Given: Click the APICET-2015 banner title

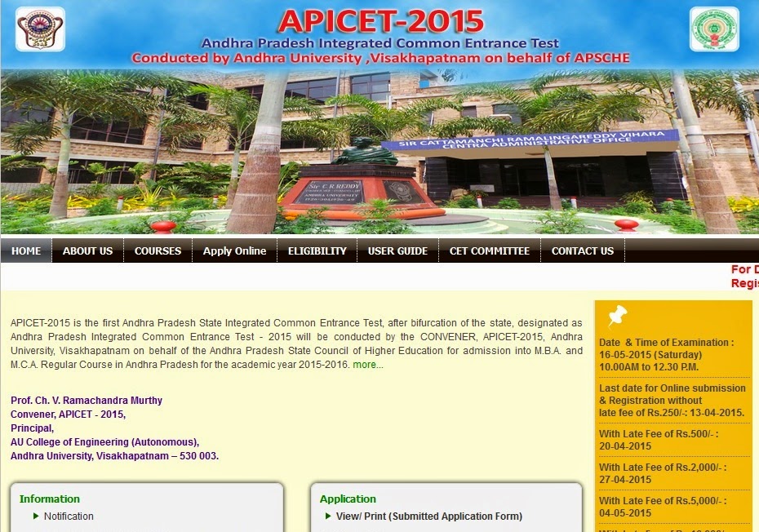Looking at the screenshot, I should click(381, 21).
